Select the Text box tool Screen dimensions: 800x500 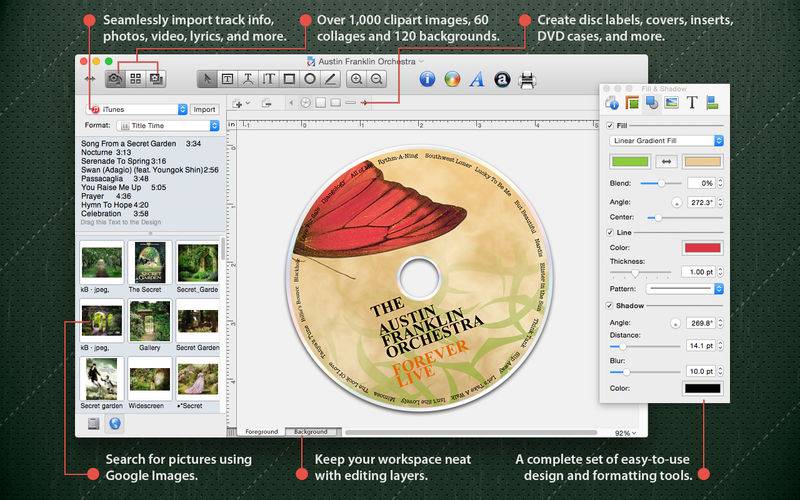[228, 79]
